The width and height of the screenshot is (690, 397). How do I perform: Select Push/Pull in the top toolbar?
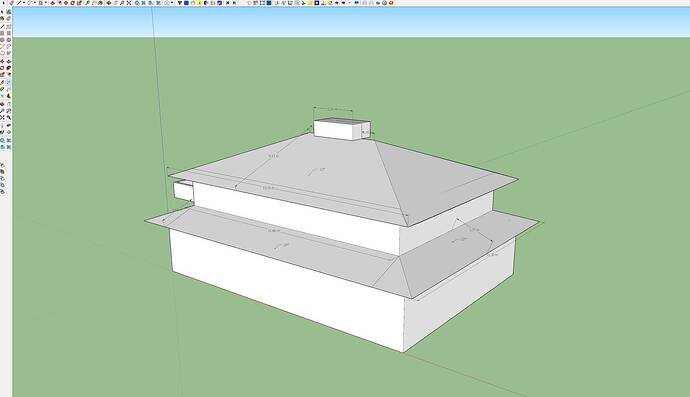click(x=52, y=3)
